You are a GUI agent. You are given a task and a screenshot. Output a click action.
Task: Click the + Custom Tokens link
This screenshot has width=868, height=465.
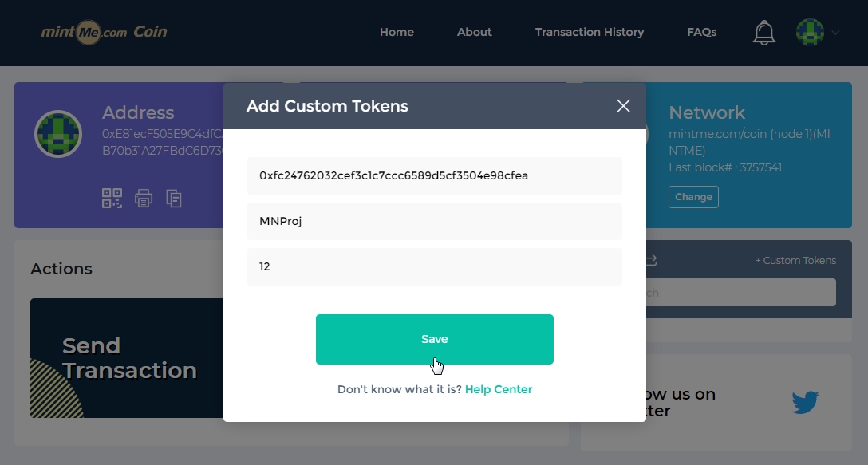pyautogui.click(x=795, y=261)
